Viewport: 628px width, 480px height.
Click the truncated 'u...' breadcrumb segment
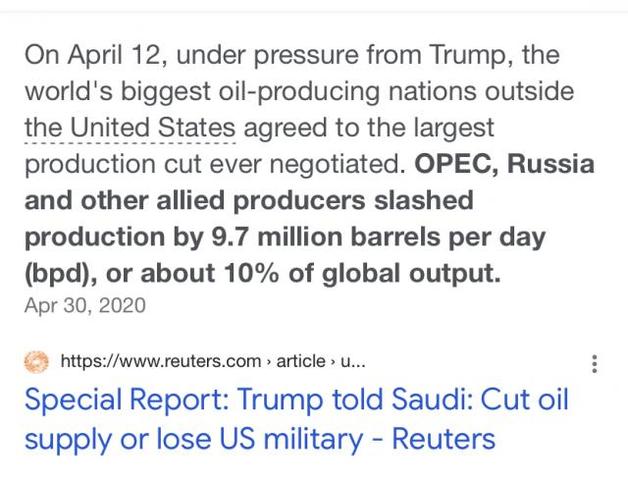pyautogui.click(x=352, y=361)
